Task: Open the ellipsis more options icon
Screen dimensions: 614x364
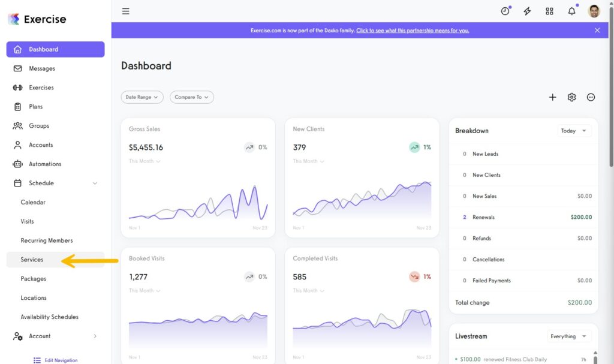Action: (x=591, y=97)
